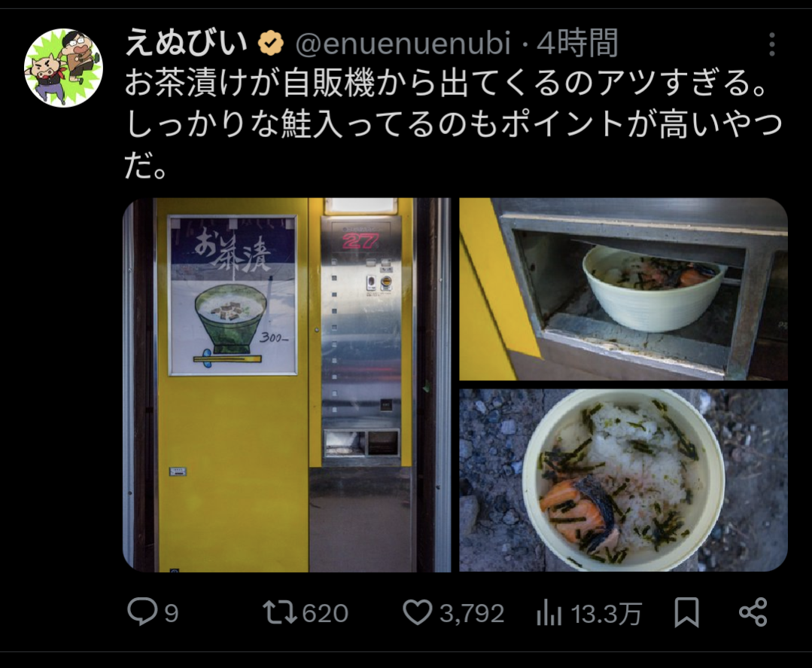View salmon ochazuke bowl photo

pyautogui.click(x=624, y=480)
